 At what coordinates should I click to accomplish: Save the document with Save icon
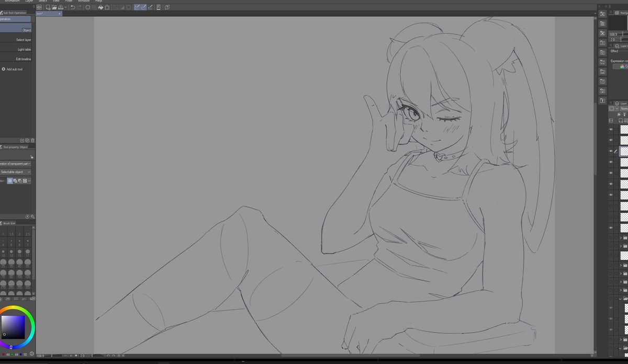coord(61,7)
